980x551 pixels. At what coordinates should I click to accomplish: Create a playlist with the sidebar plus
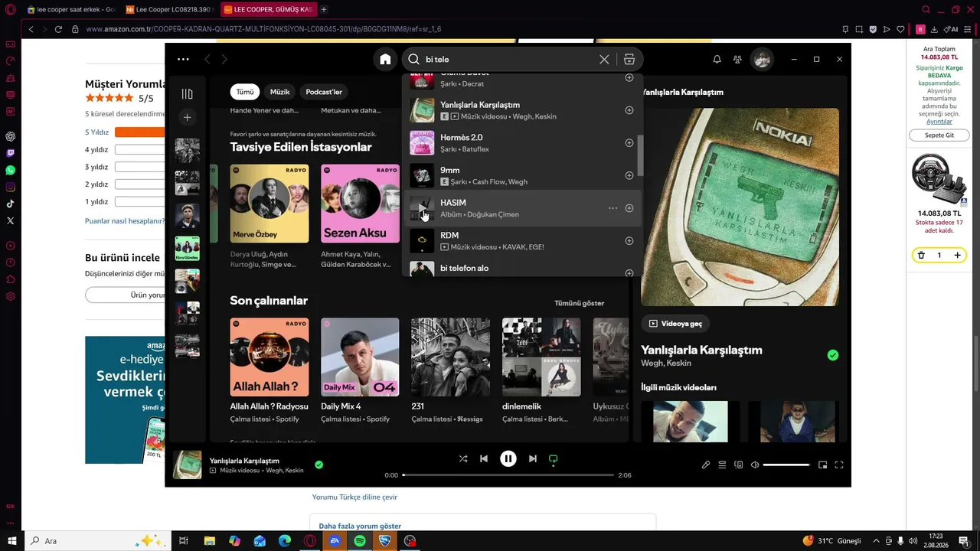(187, 117)
